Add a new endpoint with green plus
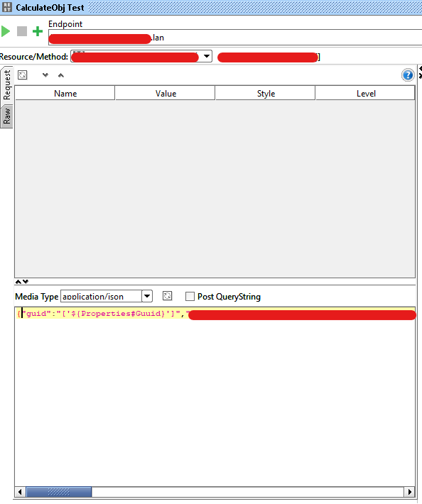 point(38,31)
